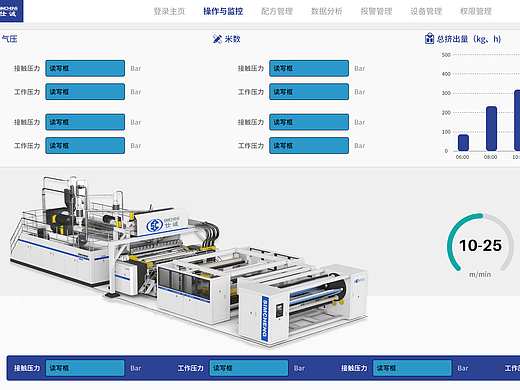
Task: Click the first 接触压力 field under 气压
Action: [x=85, y=68]
